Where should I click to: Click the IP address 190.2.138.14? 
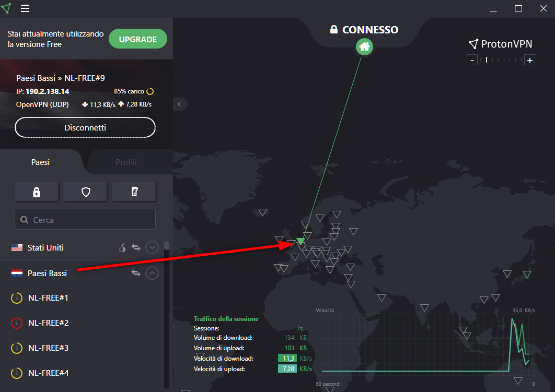coord(48,91)
